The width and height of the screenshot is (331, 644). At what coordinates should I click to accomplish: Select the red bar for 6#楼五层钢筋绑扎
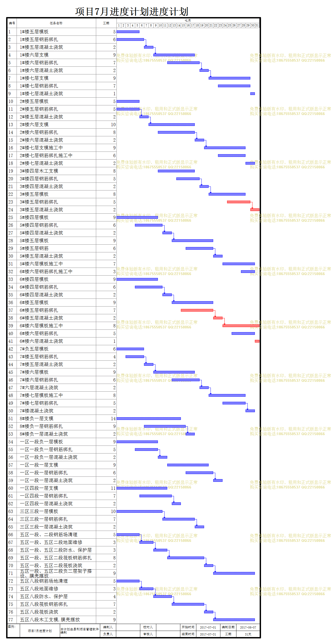pyautogui.click(x=197, y=310)
